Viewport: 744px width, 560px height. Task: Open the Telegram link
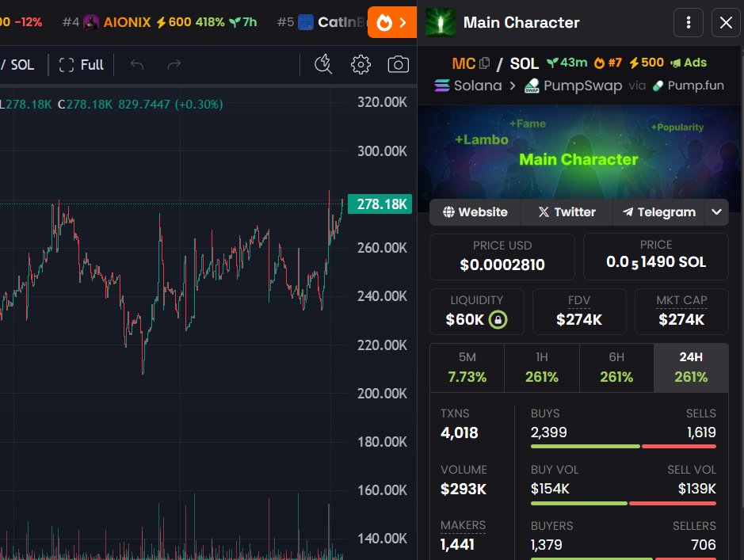pos(658,212)
